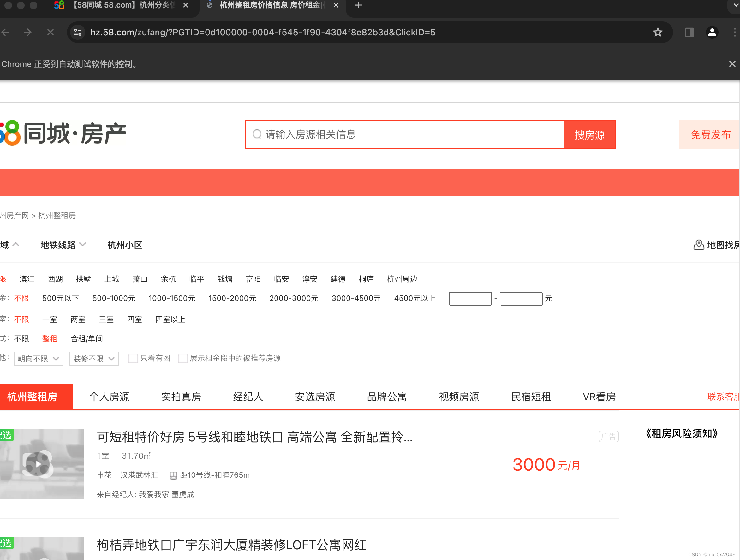740x560 pixels.
Task: Click the browser back arrow
Action: (x=6, y=32)
